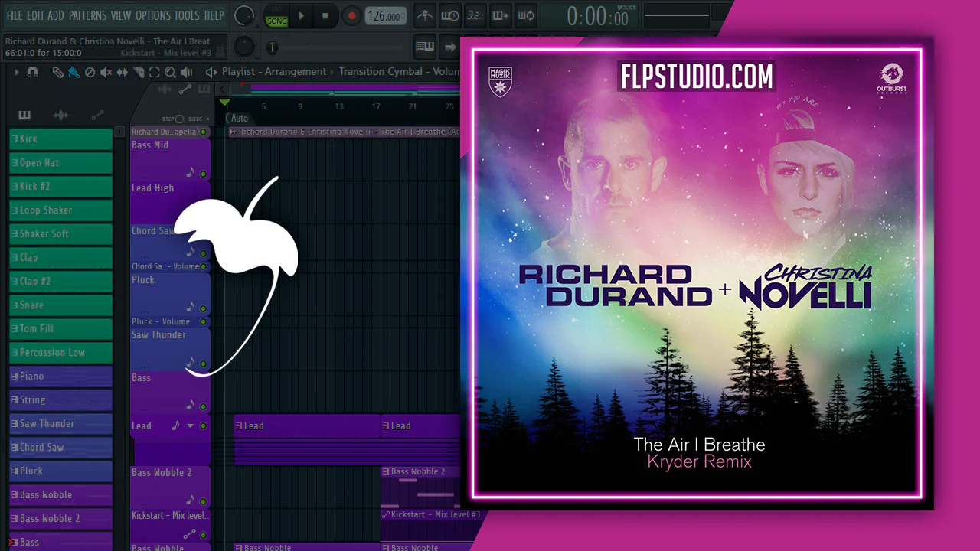Viewport: 980px width, 551px height.
Task: Show automation clips in the picker panel
Action: [x=97, y=115]
